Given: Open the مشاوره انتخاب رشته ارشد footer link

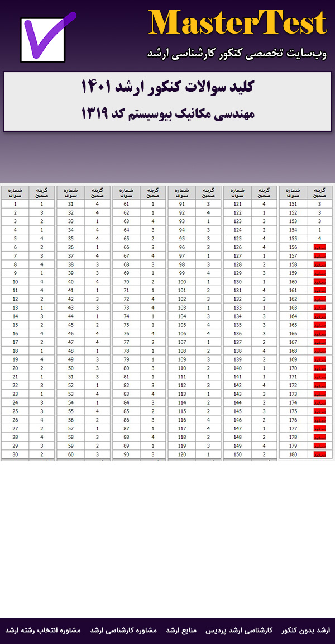Looking at the screenshot, I should click(43, 630).
